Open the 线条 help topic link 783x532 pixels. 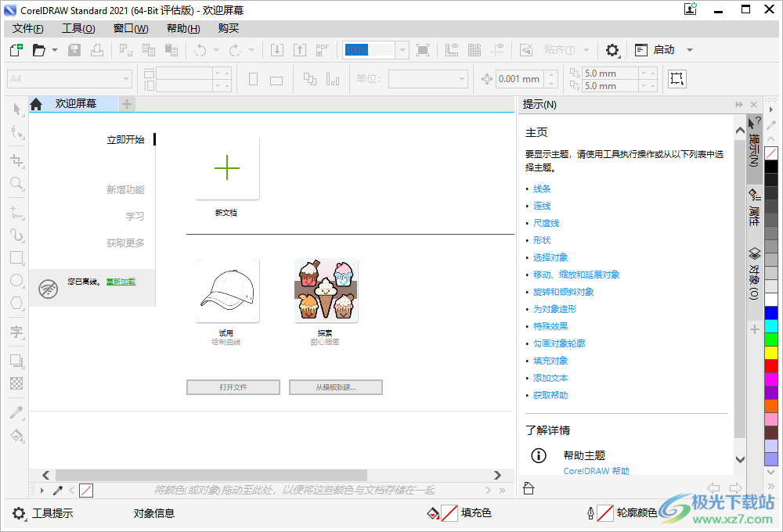pyautogui.click(x=542, y=189)
